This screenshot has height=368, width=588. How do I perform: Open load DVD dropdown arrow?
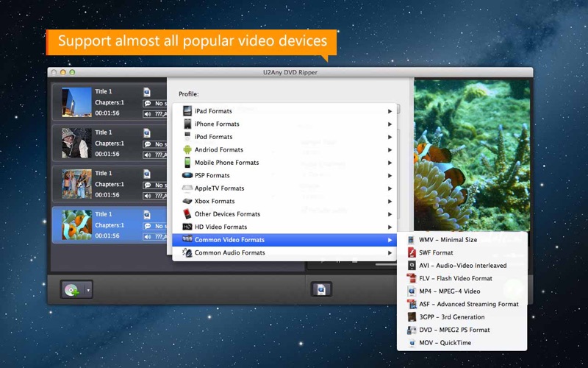tap(88, 289)
